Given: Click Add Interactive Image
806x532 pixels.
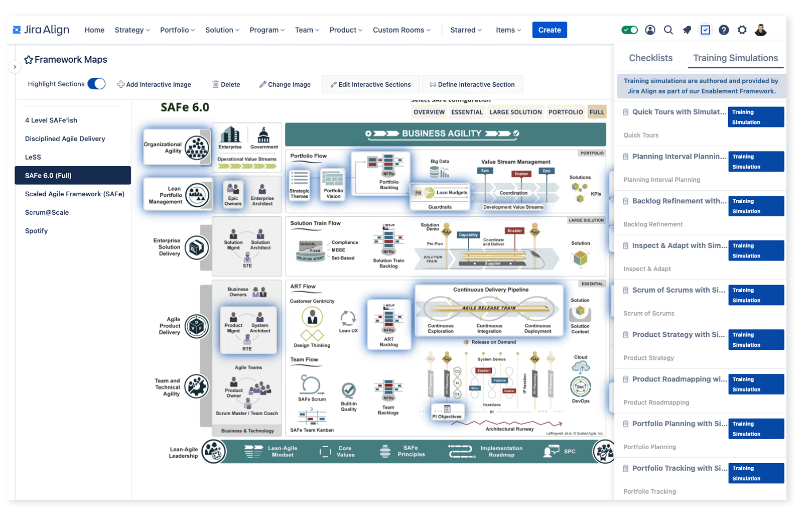Looking at the screenshot, I should pos(154,84).
